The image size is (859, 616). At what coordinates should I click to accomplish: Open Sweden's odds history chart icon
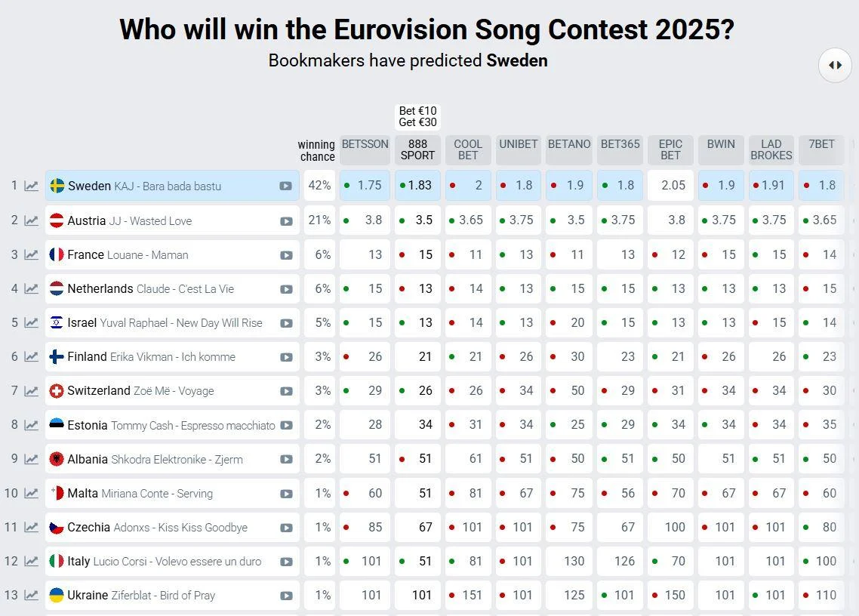31,186
